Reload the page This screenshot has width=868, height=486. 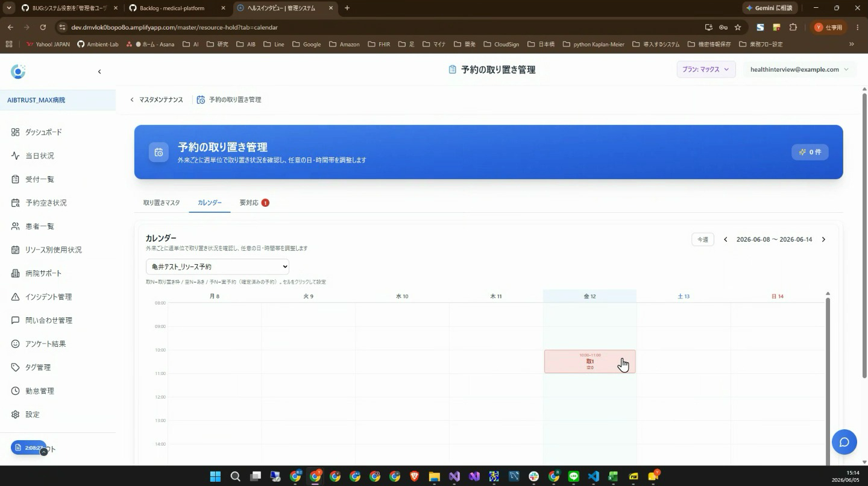click(x=43, y=27)
